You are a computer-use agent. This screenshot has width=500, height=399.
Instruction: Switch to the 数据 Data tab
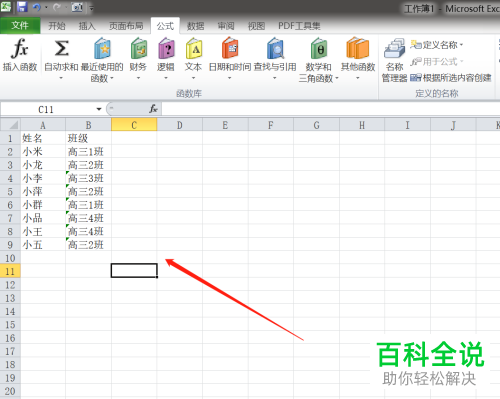point(195,26)
